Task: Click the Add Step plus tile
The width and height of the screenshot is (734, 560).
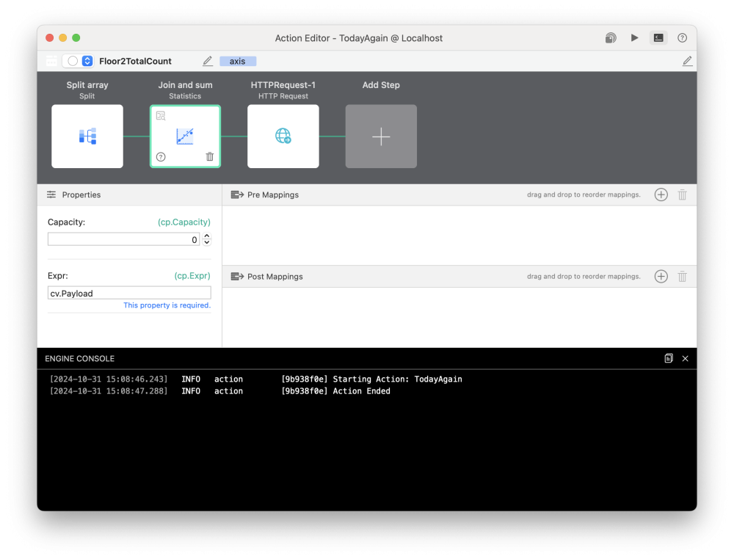Action: coord(381,137)
